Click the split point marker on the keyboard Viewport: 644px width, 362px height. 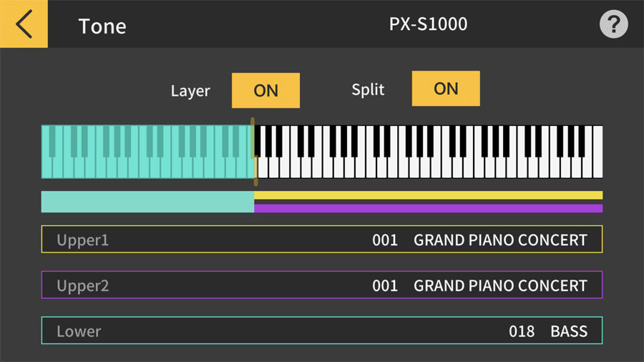point(254,152)
